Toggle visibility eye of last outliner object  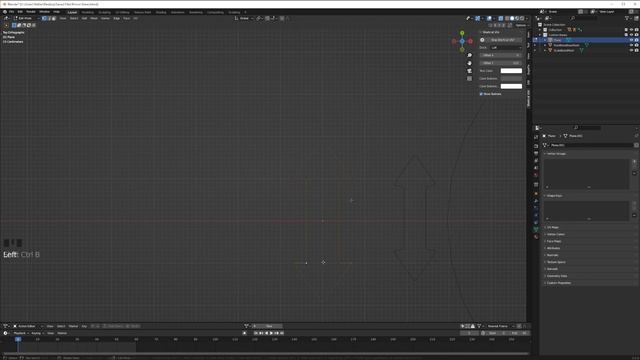click(x=631, y=50)
